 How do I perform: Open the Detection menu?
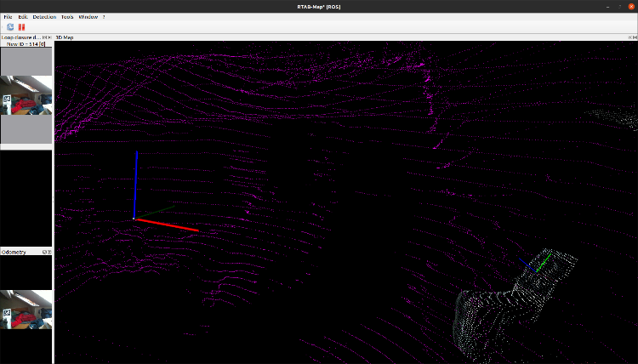coord(44,17)
